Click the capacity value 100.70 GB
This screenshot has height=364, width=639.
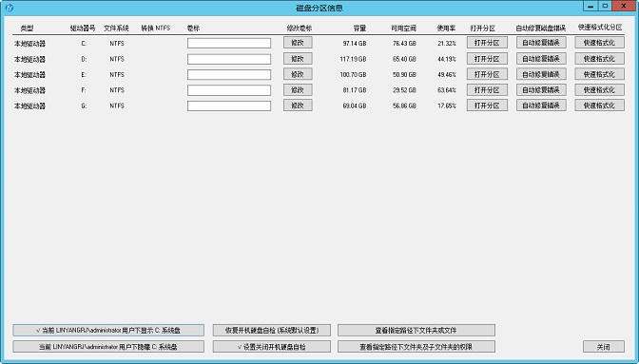(353, 74)
